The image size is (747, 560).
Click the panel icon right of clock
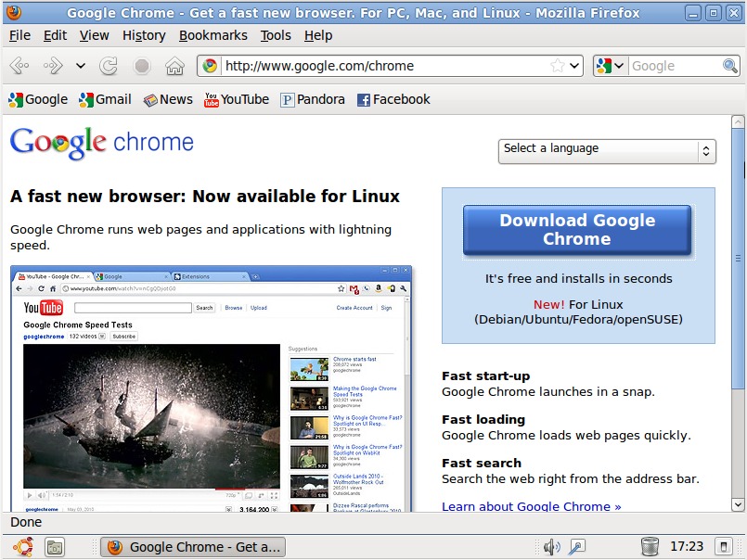[723, 547]
